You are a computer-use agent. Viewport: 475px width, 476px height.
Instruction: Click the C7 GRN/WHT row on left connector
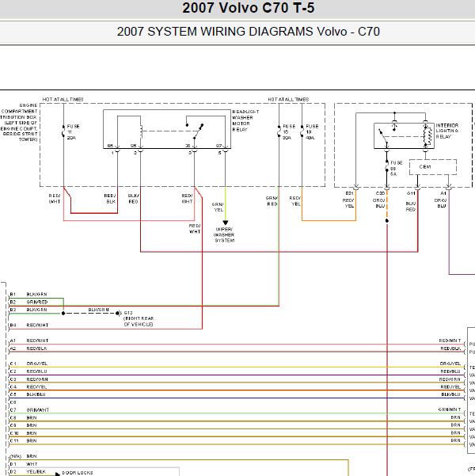[x=29, y=410]
